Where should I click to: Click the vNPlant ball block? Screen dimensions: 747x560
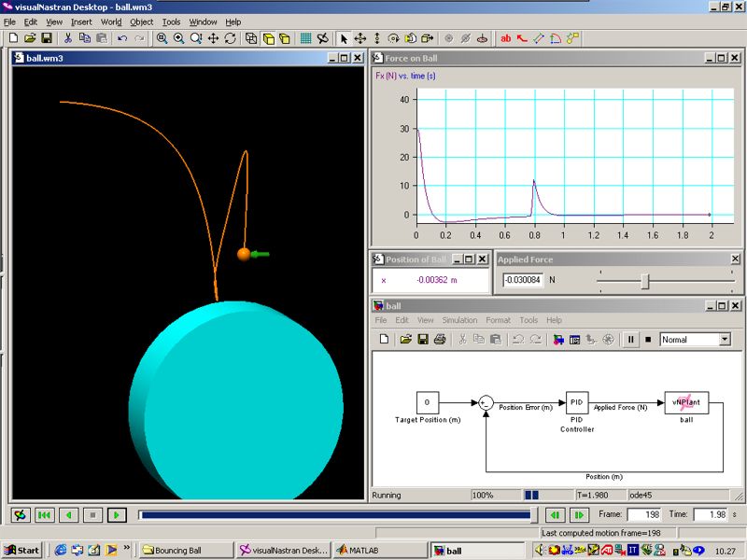686,403
